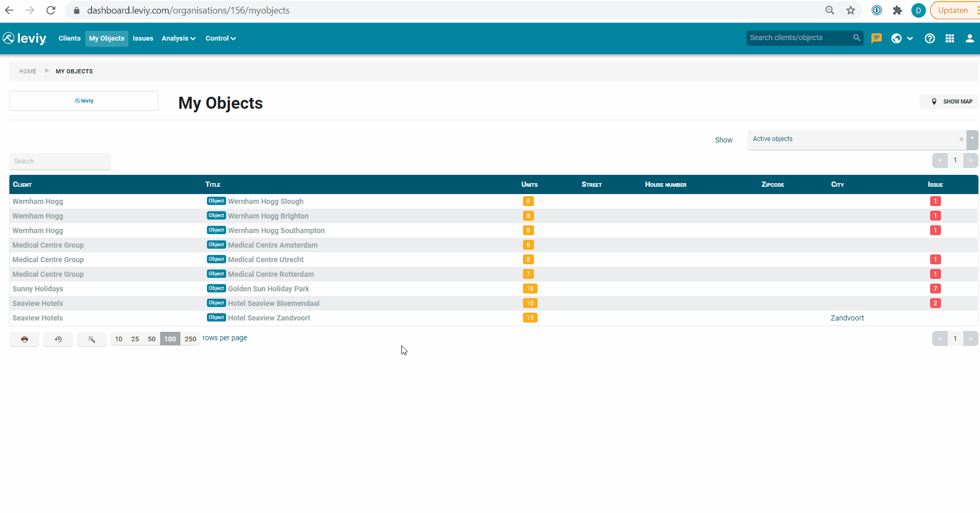Click the map pin Show Map button

pos(949,101)
